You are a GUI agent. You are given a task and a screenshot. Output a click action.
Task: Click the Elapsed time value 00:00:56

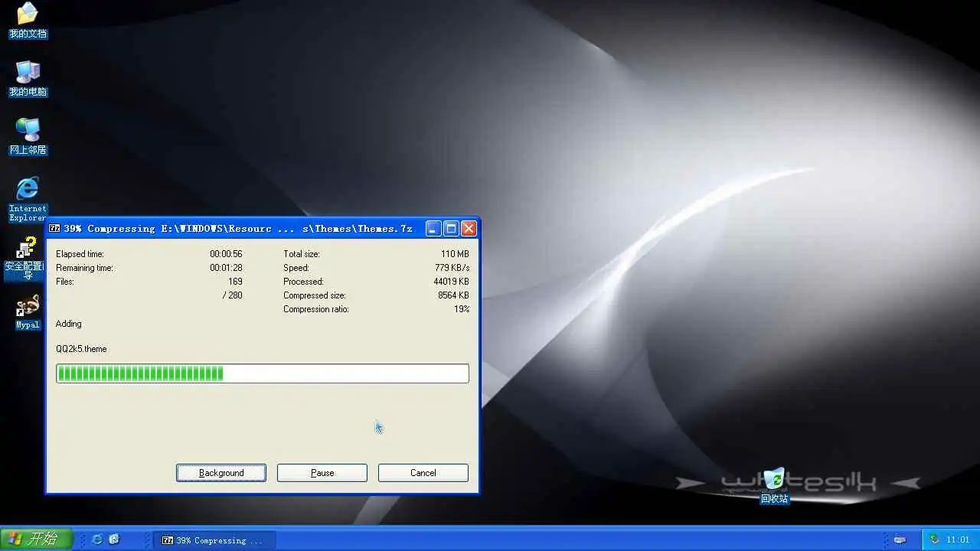(x=226, y=254)
